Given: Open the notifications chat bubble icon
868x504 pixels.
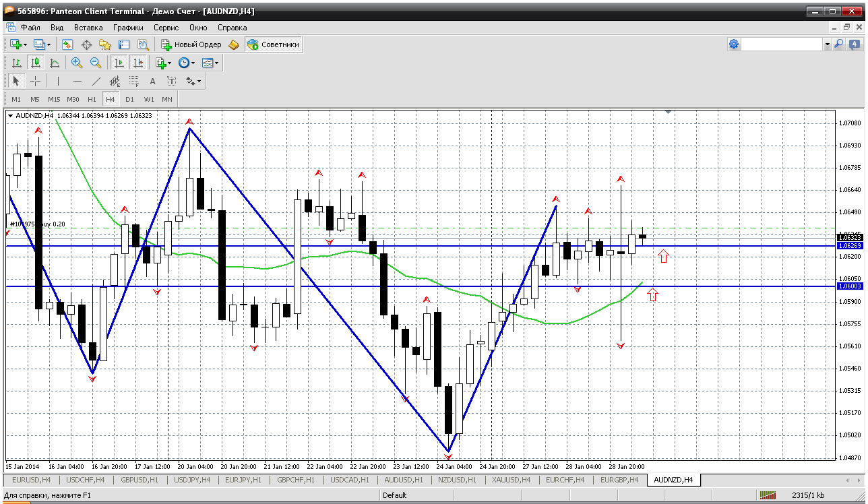Looking at the screenshot, I should (x=855, y=44).
